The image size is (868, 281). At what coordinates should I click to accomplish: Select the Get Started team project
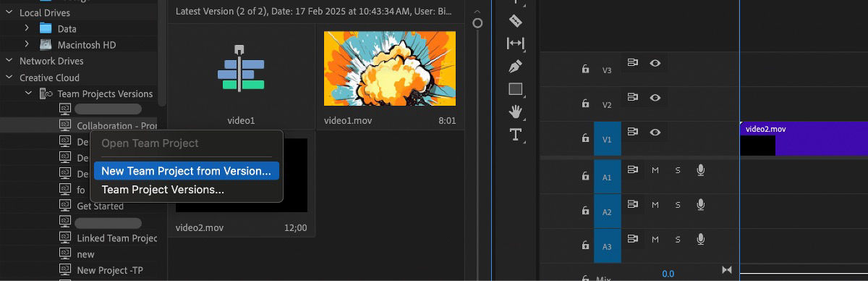(x=101, y=206)
